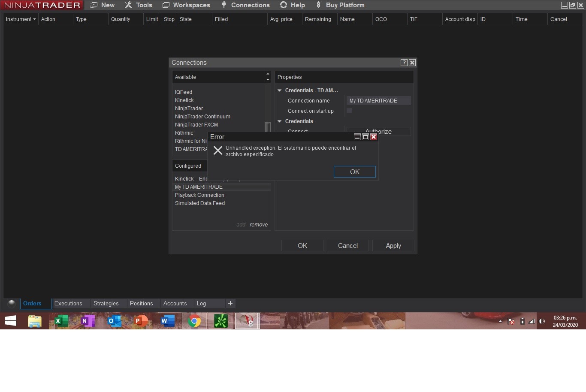Click the remove link under Configured
The image size is (586, 392).
pyautogui.click(x=259, y=225)
